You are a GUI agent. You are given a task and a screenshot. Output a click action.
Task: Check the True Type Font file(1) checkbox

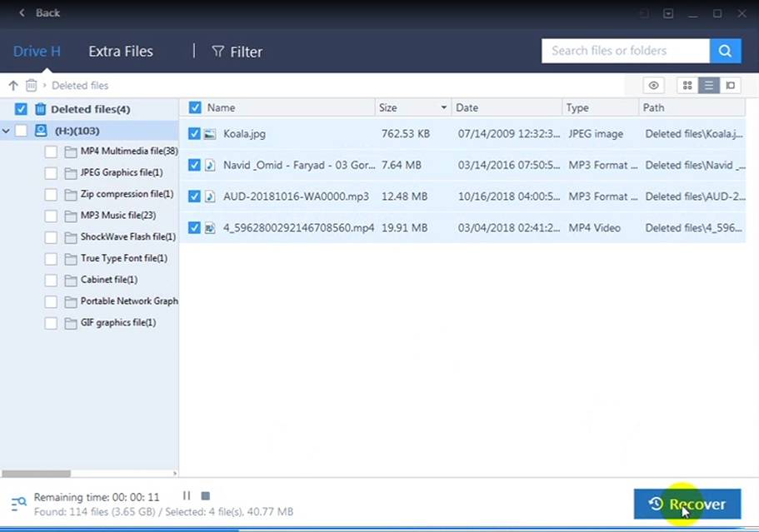(51, 259)
